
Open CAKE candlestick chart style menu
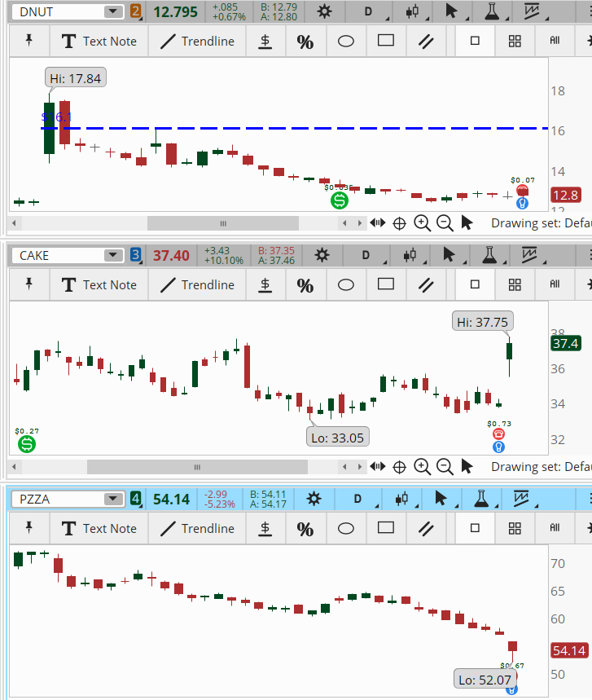click(410, 255)
